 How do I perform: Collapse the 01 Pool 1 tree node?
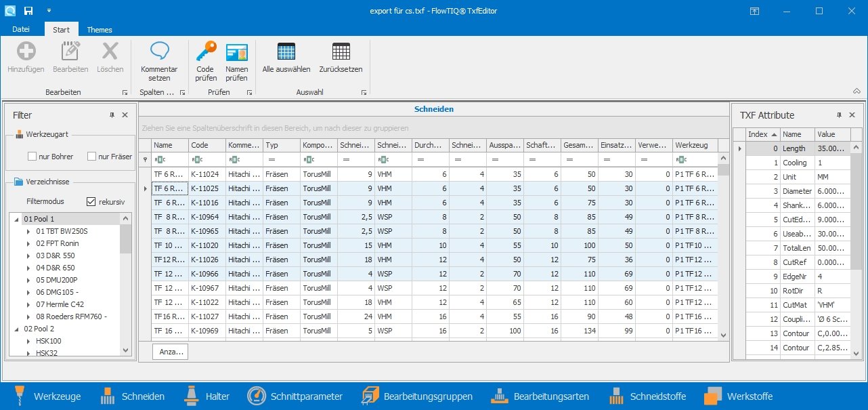[x=16, y=219]
